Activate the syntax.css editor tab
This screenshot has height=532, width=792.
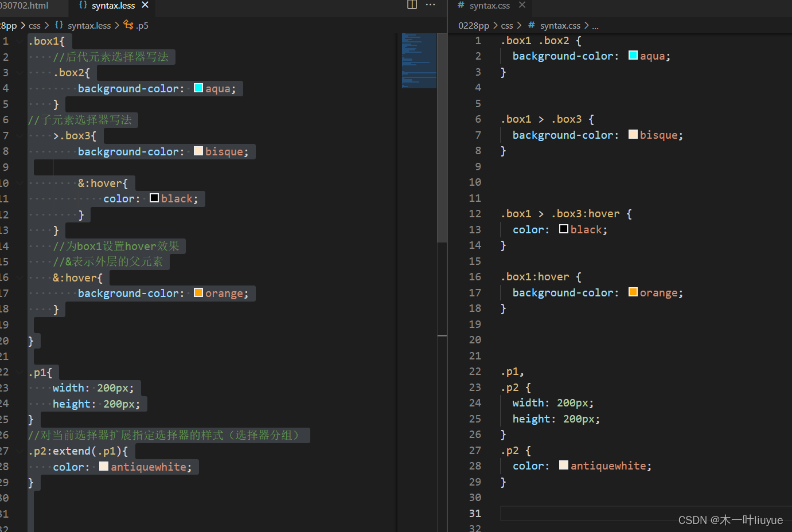[489, 6]
